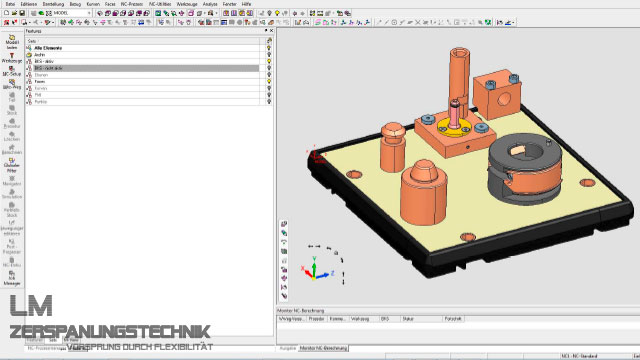Image resolution: width=640 pixels, height=360 pixels.
Task: Open the NC-Prozess menu
Action: click(x=131, y=4)
